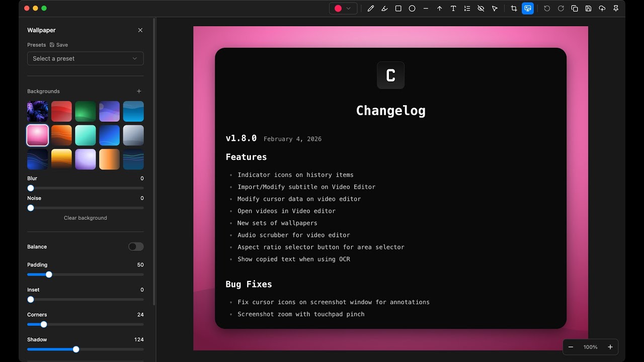Click the Redo icon

tap(560, 9)
